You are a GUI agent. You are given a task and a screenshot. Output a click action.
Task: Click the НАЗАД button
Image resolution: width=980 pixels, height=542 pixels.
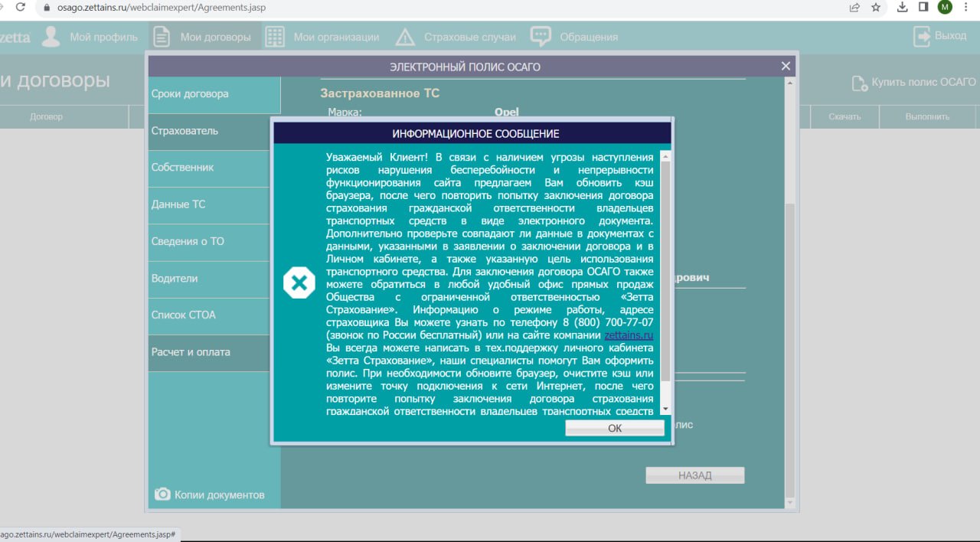point(695,475)
